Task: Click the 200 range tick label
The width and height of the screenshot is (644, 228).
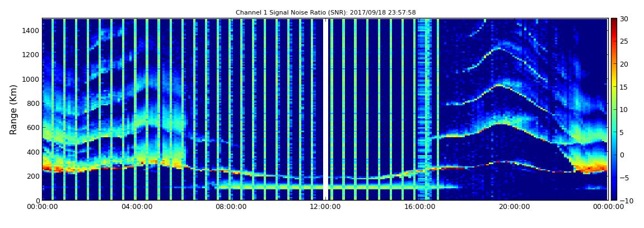Action: (33, 176)
